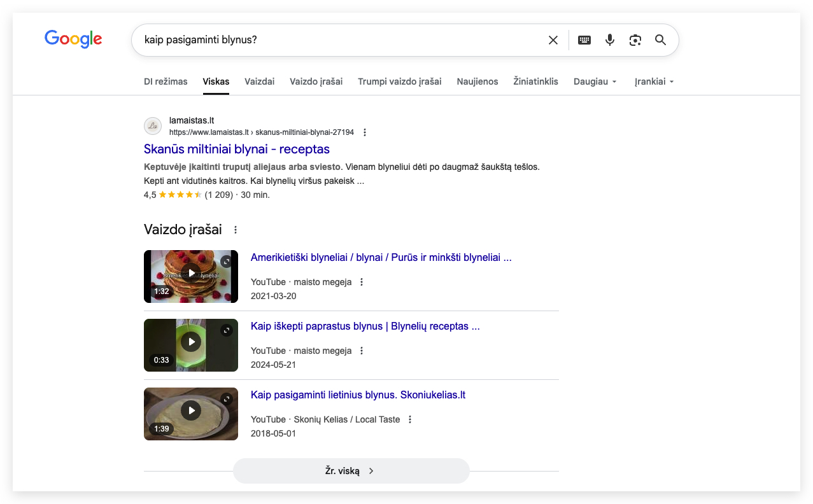The width and height of the screenshot is (813, 504).
Task: Clear the search box with X icon
Action: (x=553, y=40)
